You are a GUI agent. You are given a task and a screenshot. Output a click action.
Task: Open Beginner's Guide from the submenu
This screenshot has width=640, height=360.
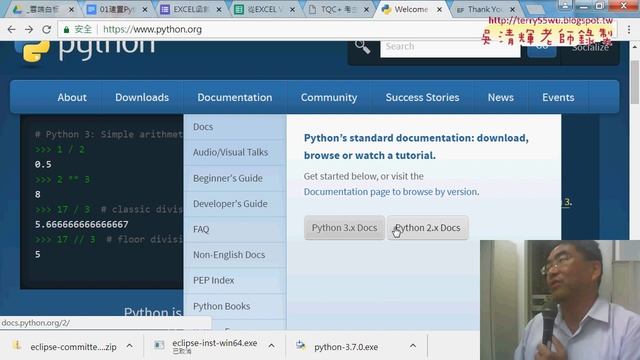[x=235, y=178]
